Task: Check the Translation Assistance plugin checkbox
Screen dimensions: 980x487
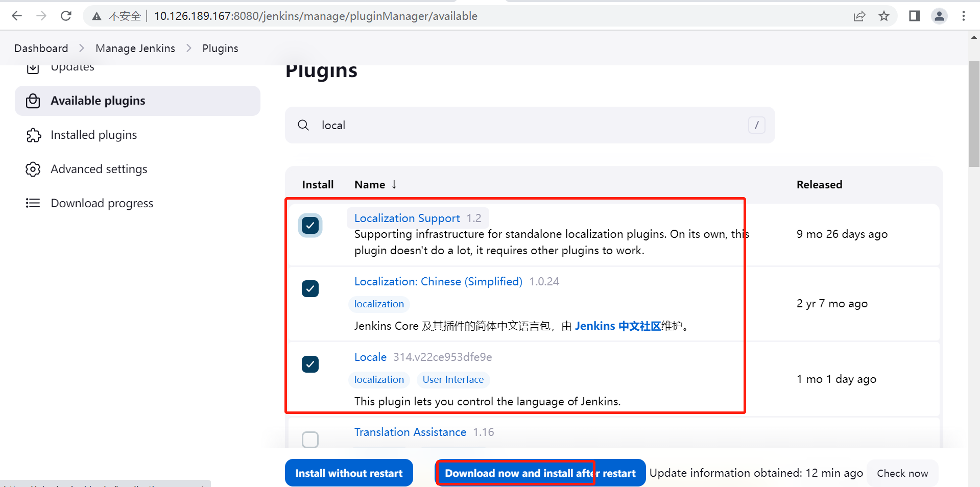Action: tap(310, 440)
